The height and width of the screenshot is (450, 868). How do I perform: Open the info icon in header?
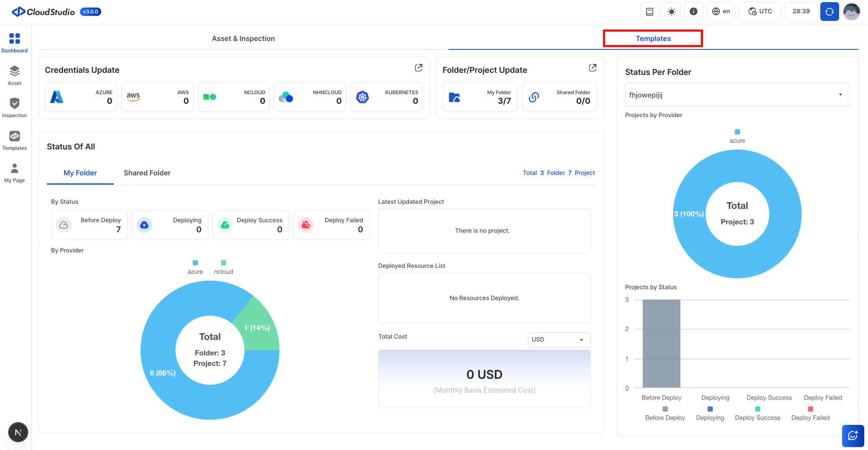click(x=693, y=11)
